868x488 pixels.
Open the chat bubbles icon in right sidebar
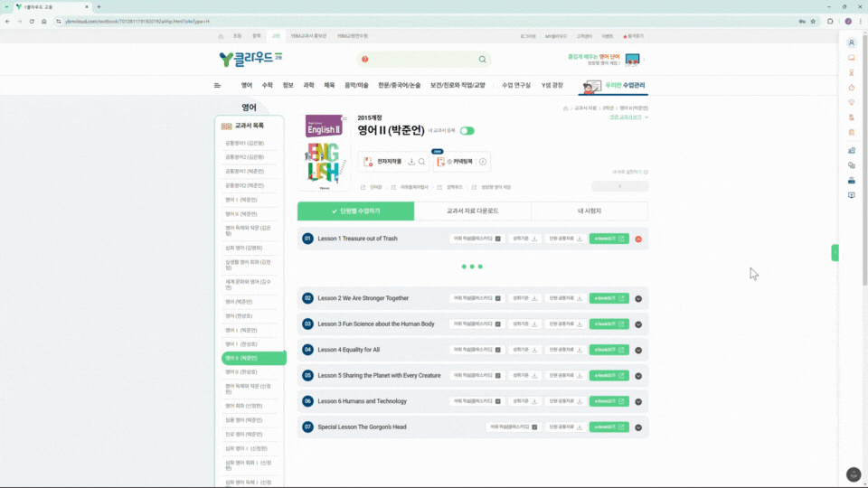pos(852,165)
